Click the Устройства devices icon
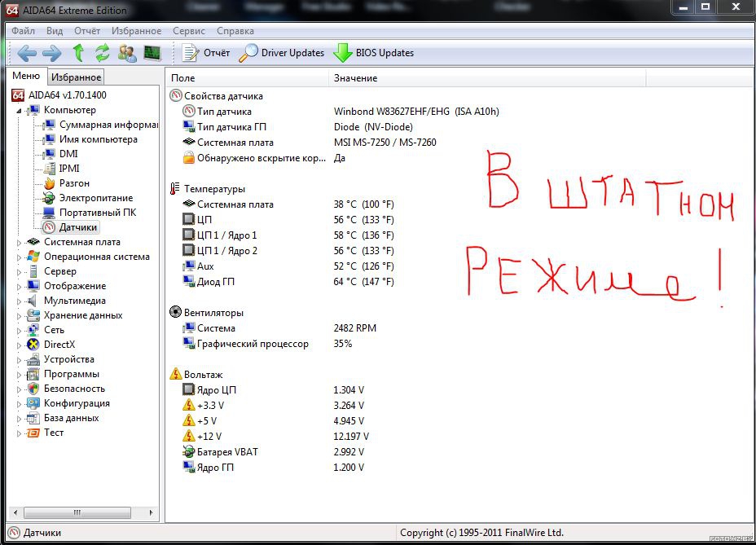Viewport: 756px width, 545px height. (33, 359)
